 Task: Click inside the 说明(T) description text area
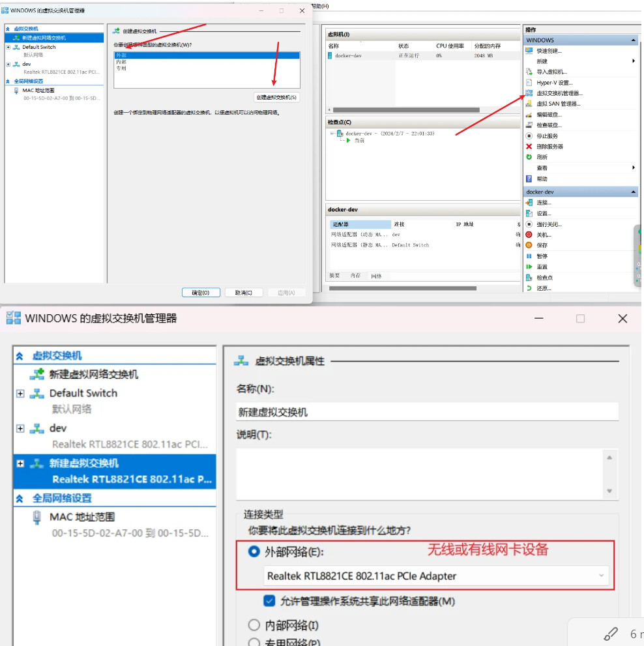click(x=419, y=474)
